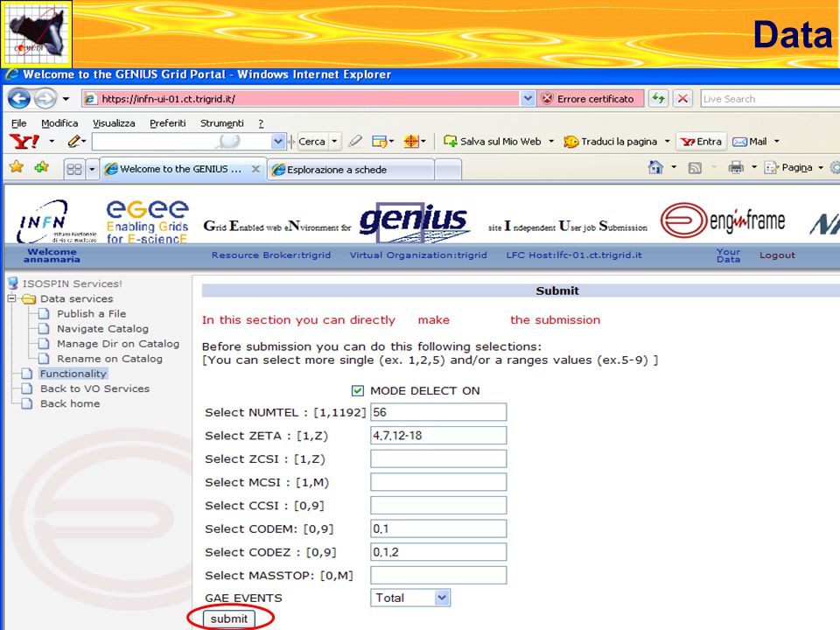Open the ? help menu
This screenshot has height=630, width=840.
click(261, 123)
